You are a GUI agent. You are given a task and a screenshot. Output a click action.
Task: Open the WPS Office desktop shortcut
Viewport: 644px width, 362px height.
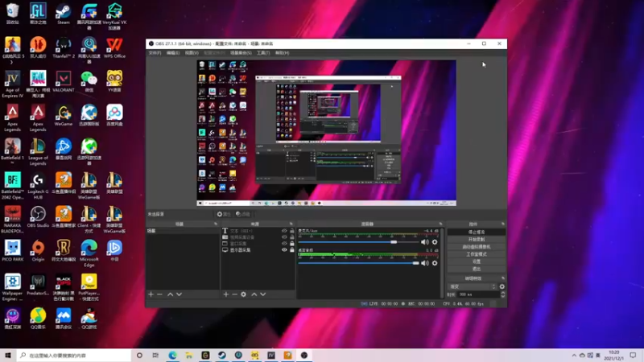114,47
